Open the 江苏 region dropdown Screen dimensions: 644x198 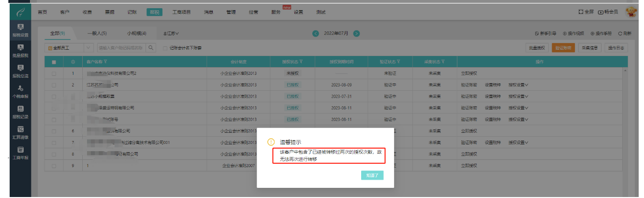coord(171,33)
